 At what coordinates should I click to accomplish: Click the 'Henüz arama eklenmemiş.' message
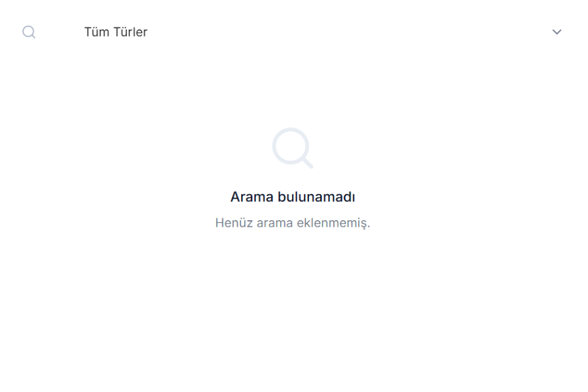click(293, 223)
